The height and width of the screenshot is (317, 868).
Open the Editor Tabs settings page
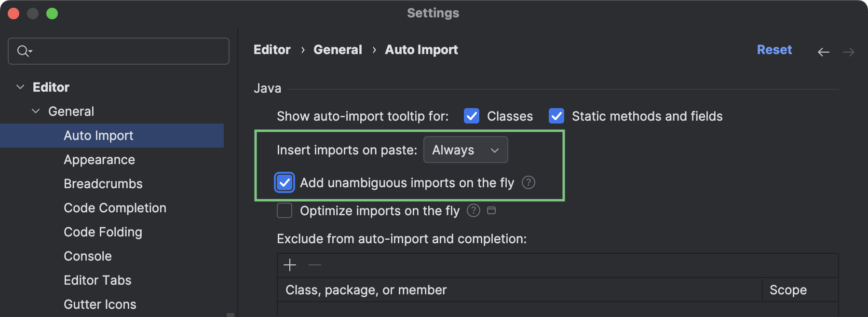click(x=97, y=280)
